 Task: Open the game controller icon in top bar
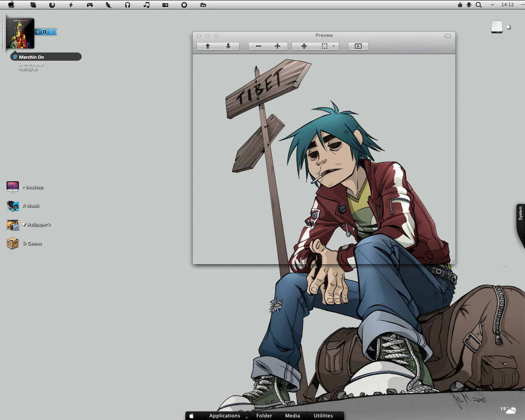90,5
